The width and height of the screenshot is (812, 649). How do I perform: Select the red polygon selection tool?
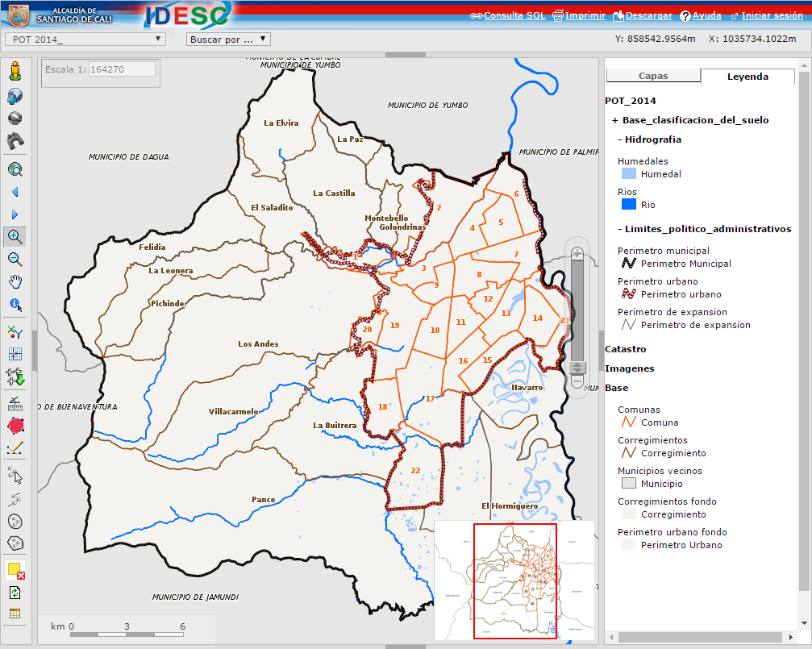coord(15,426)
